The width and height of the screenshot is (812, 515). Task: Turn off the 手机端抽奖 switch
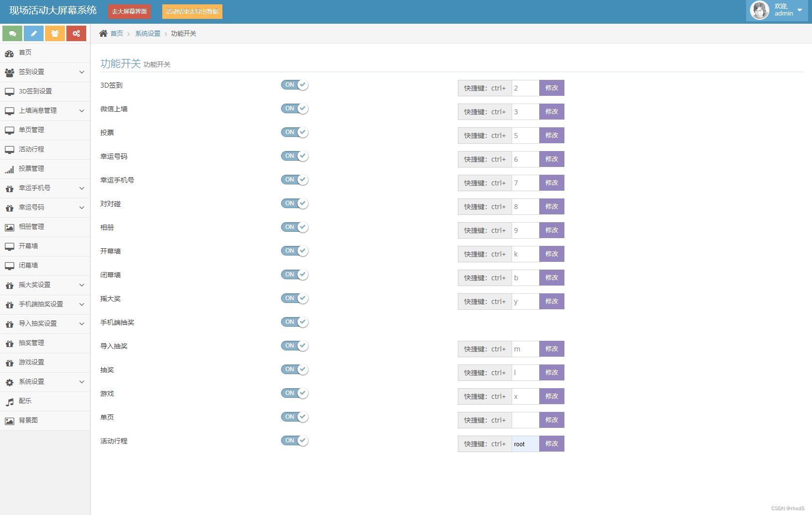[295, 322]
